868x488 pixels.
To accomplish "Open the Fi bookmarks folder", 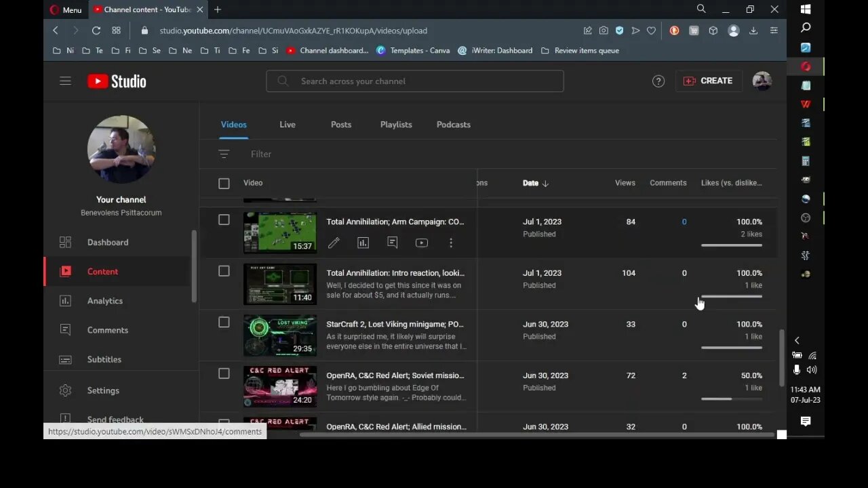I will (x=121, y=50).
